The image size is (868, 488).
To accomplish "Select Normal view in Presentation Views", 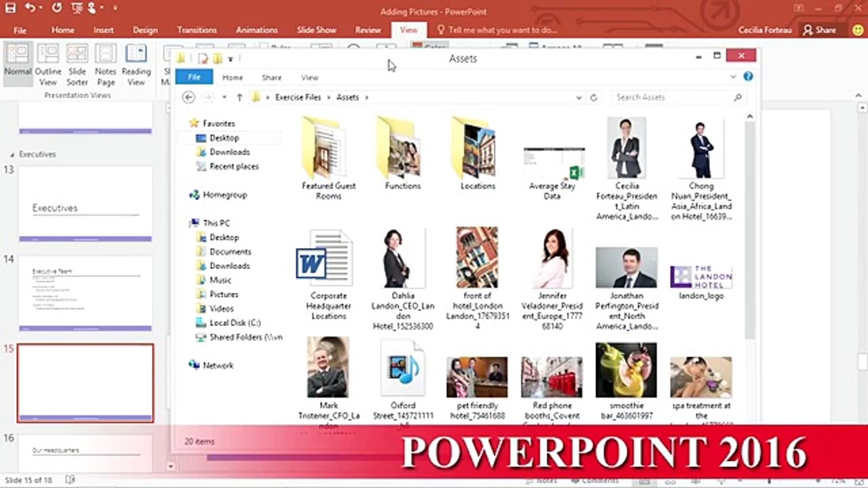I will point(18,64).
